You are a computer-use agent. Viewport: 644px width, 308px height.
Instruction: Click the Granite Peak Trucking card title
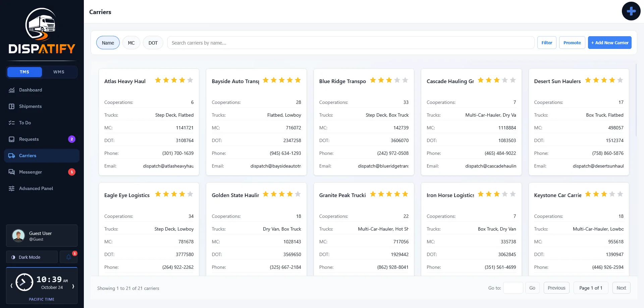coord(342,195)
